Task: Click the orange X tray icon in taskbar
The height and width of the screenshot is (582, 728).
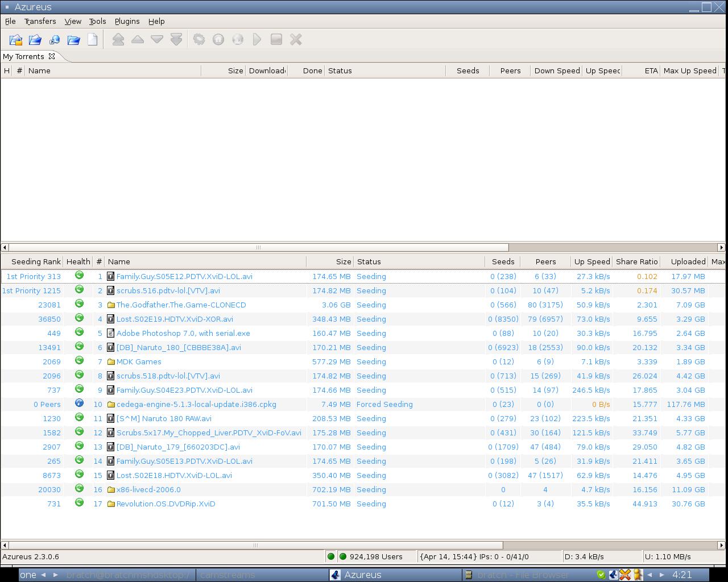Action: [625, 575]
